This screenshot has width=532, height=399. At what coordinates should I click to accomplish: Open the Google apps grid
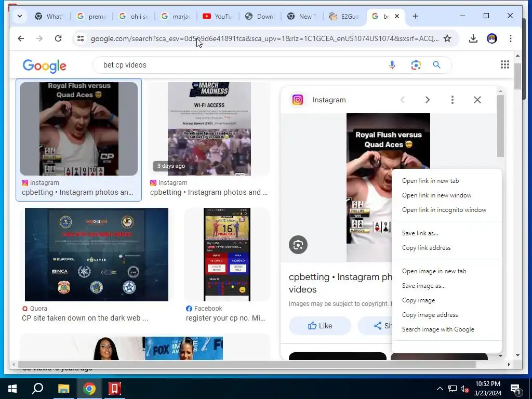(x=505, y=64)
